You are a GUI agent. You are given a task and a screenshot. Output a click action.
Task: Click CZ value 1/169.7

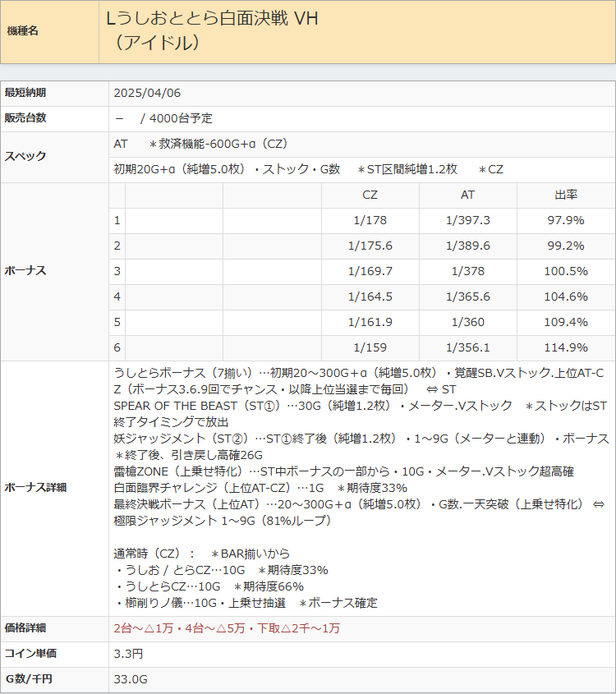(370, 271)
